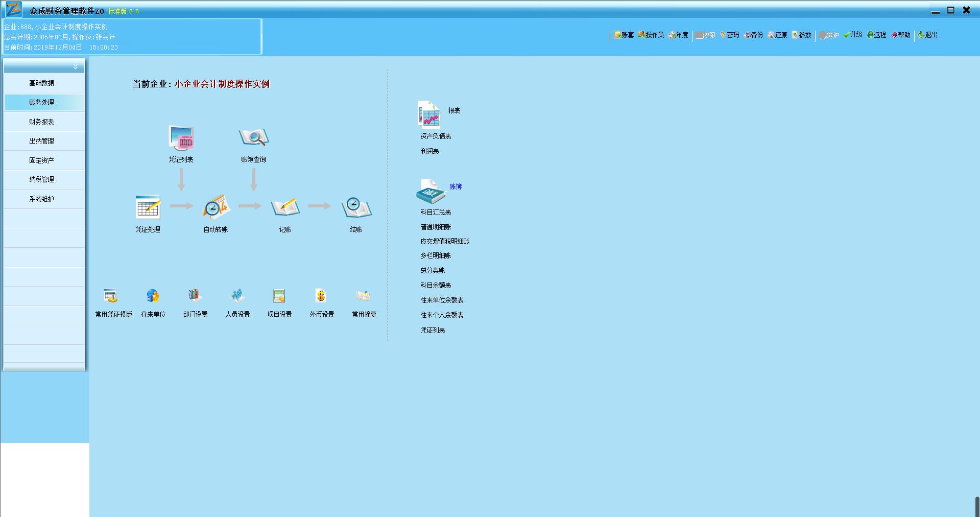Open 记账 bookkeeping icon
This screenshot has height=517, width=980.
pos(285,207)
